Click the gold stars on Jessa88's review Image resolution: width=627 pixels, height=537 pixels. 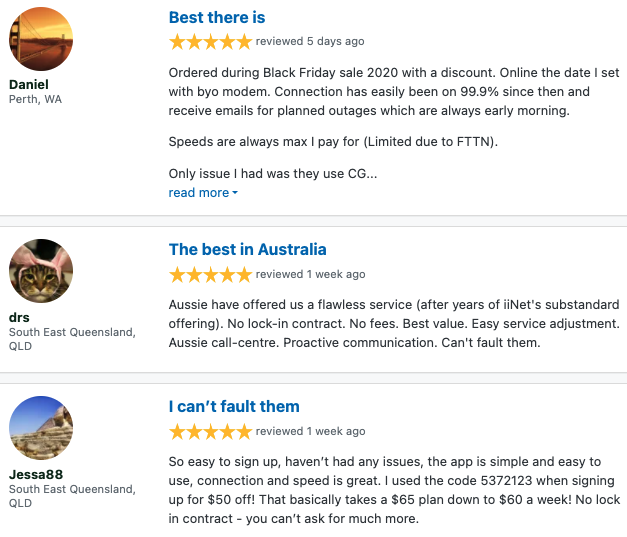(x=210, y=432)
